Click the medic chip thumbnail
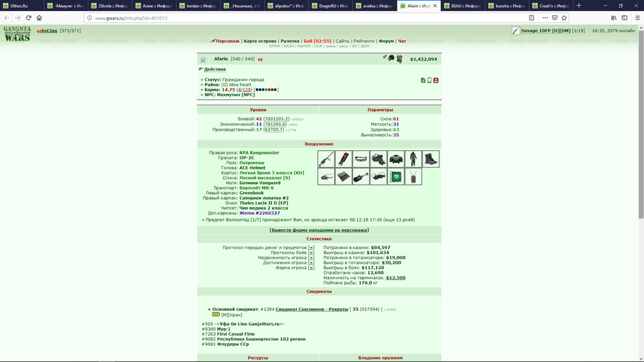The image size is (644, 362). (x=396, y=177)
